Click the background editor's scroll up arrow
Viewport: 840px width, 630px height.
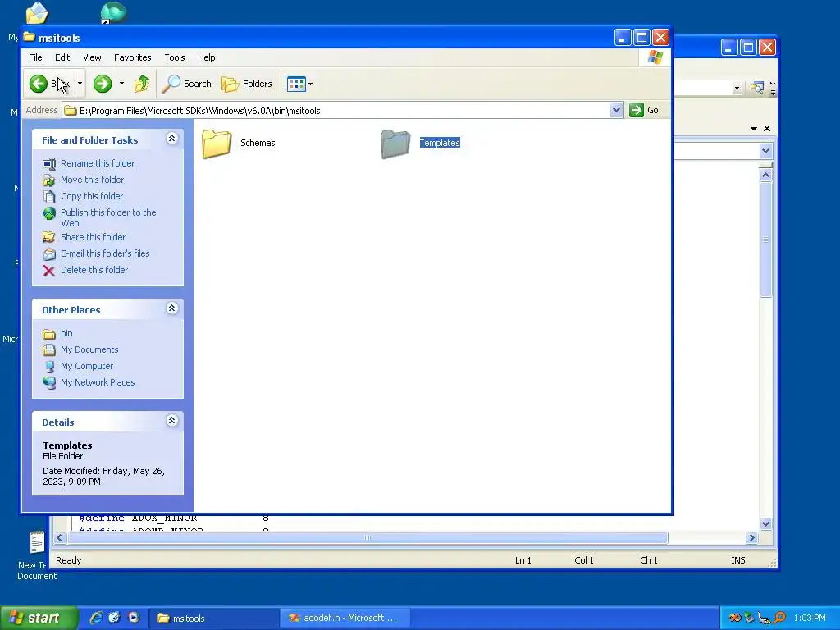pyautogui.click(x=765, y=176)
